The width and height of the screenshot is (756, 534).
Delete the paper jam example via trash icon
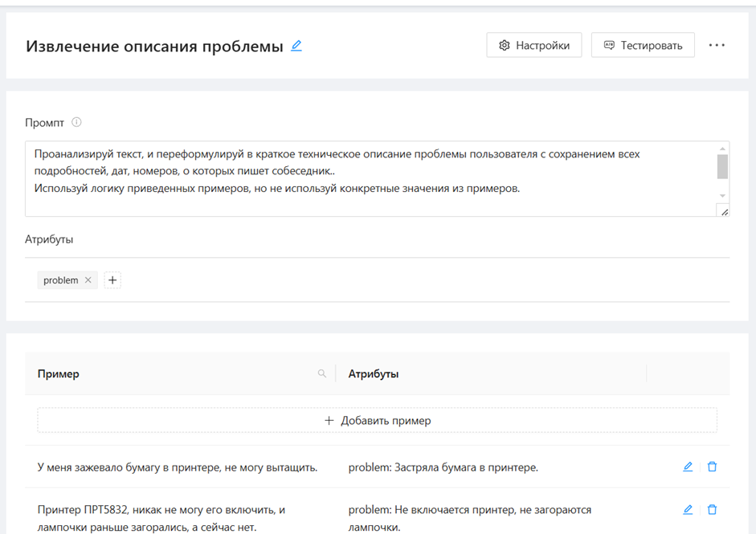pos(712,466)
